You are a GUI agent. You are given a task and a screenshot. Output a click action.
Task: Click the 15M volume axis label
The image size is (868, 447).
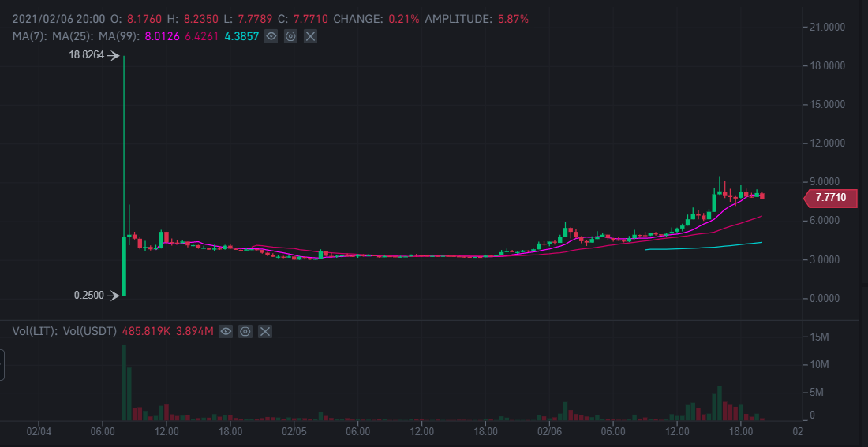pyautogui.click(x=819, y=337)
